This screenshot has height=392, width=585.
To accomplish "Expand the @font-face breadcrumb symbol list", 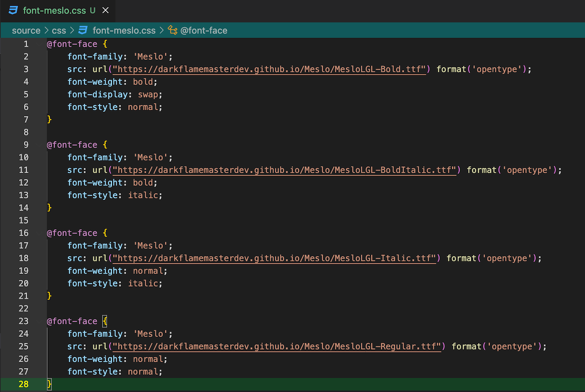I will click(204, 30).
